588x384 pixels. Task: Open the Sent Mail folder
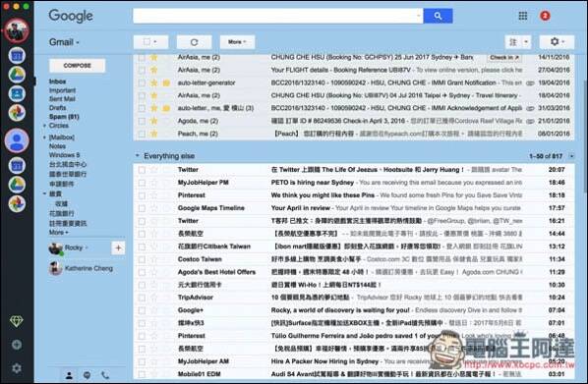coord(62,99)
